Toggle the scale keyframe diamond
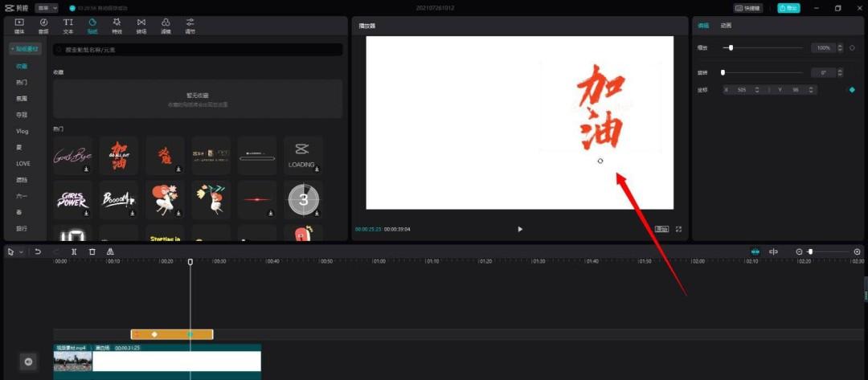This screenshot has height=380, width=868. (x=852, y=48)
